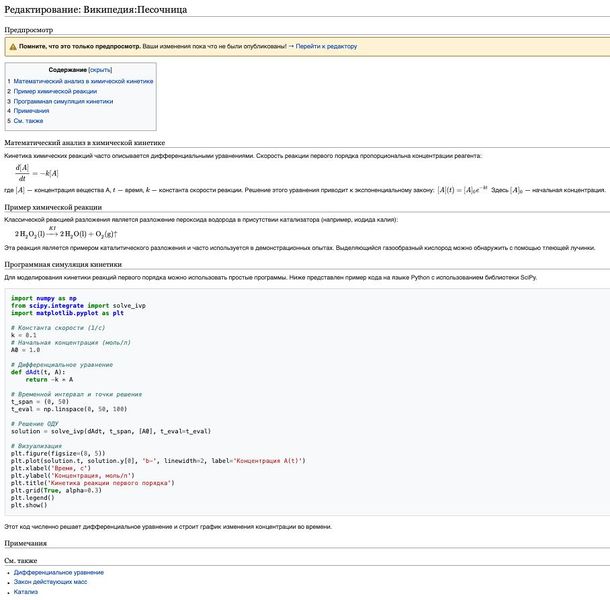This screenshot has height=600, width=610.
Task: Click the 'Предпросмотр' heading
Action: [29, 31]
